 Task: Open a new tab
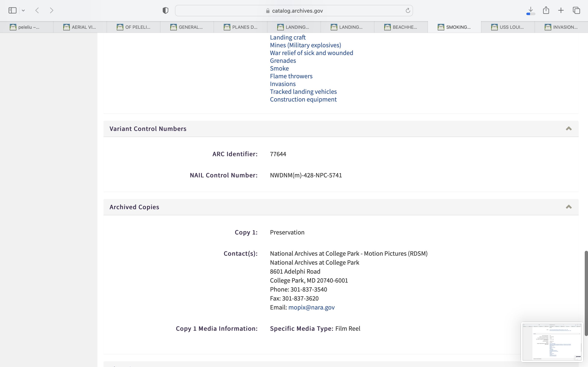pyautogui.click(x=561, y=10)
